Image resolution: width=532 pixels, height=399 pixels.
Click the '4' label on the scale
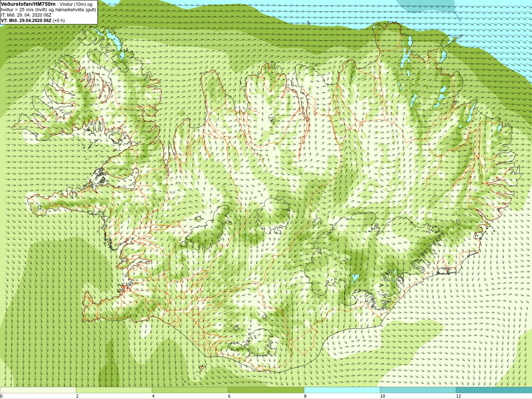tap(153, 396)
